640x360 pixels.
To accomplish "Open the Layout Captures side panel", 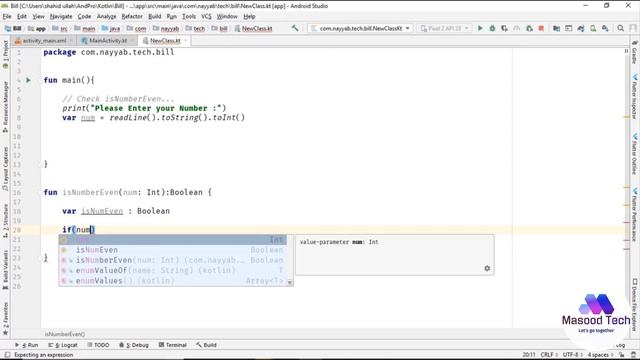I will (5, 169).
